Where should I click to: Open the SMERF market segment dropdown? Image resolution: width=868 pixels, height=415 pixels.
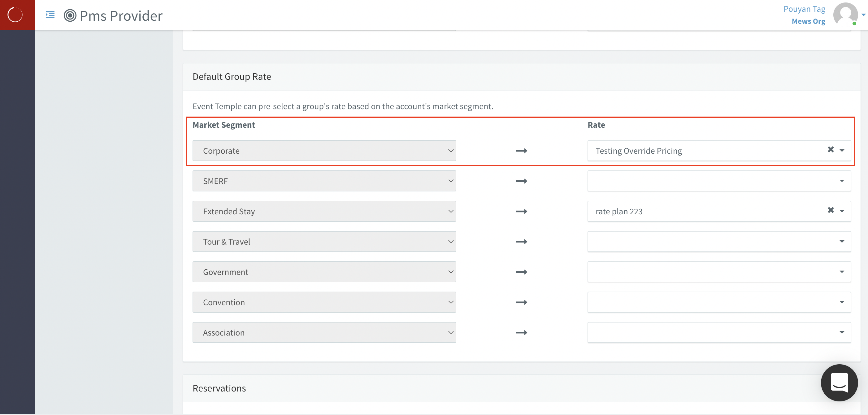tap(324, 181)
